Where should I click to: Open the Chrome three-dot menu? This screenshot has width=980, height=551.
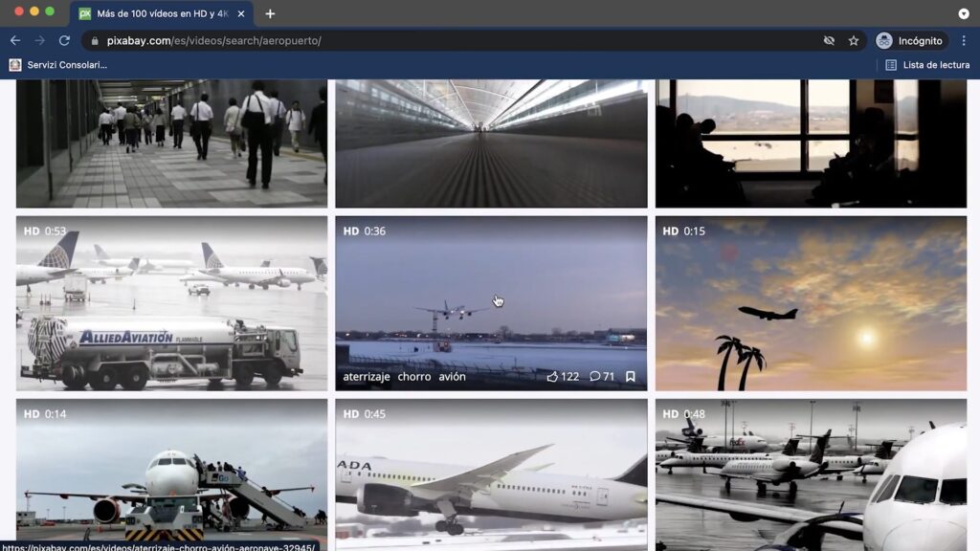click(964, 40)
